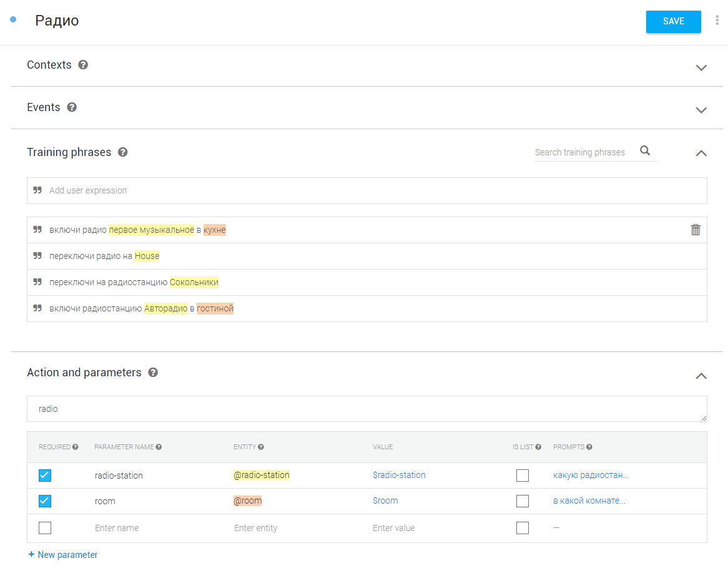Image resolution: width=728 pixels, height=576 pixels.
Task: Collapse the Training phrases section
Action: tap(701, 153)
